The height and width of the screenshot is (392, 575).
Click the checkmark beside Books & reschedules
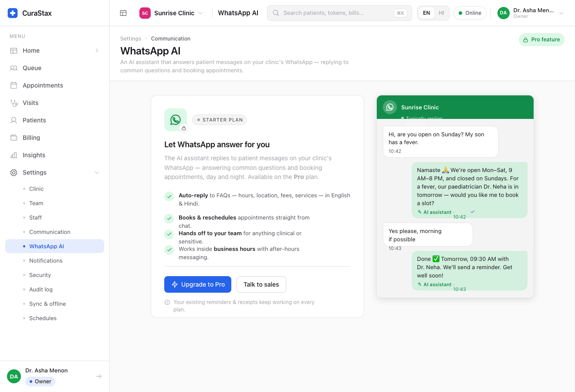tap(169, 219)
